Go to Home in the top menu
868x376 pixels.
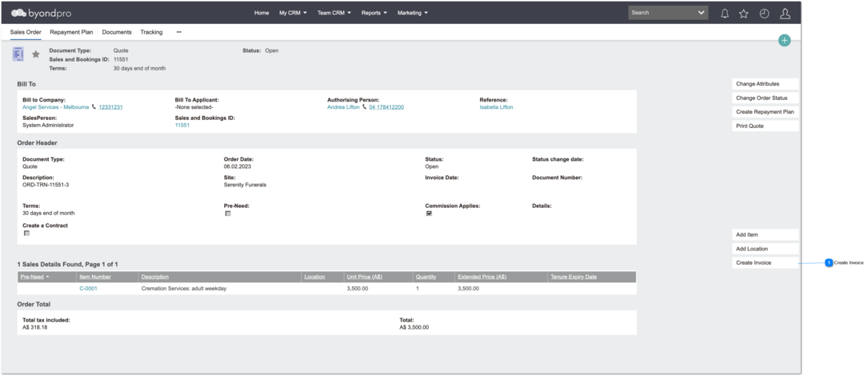pyautogui.click(x=262, y=13)
